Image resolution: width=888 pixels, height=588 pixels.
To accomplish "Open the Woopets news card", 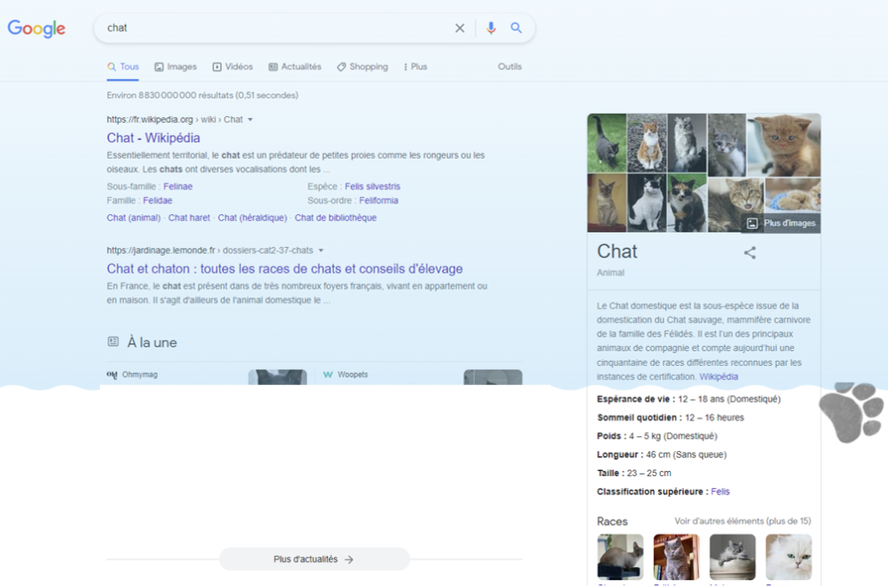I will pos(422,376).
